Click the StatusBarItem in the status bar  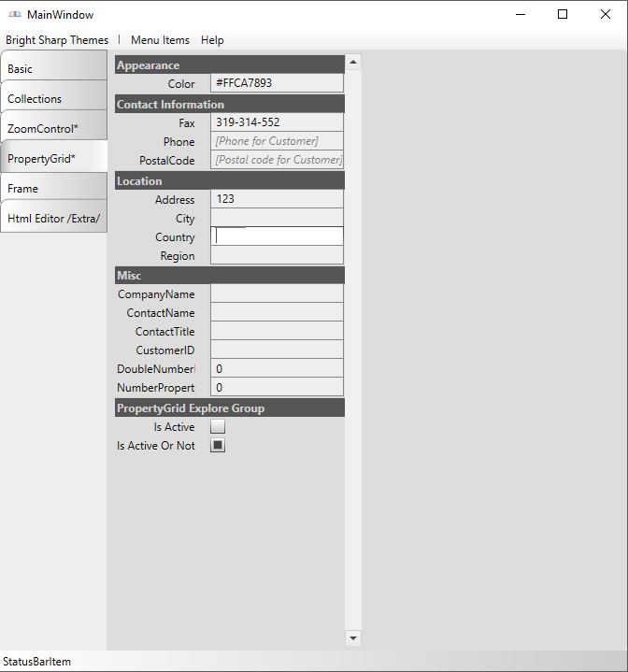tap(37, 662)
